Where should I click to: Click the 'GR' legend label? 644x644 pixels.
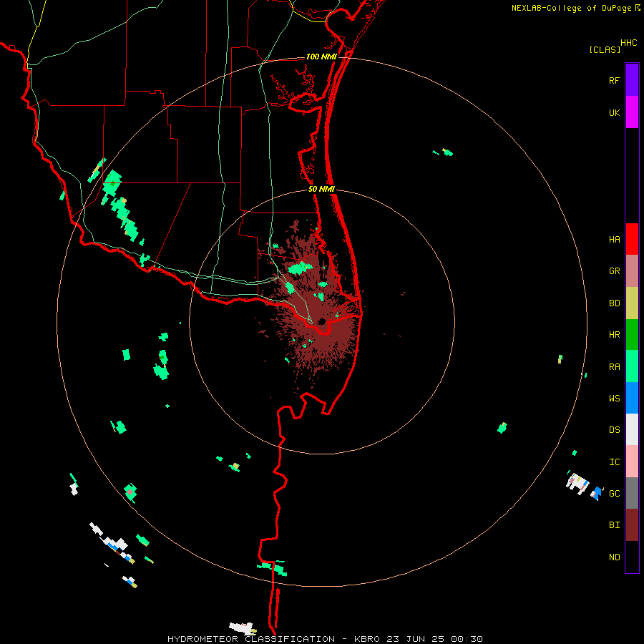coord(614,271)
